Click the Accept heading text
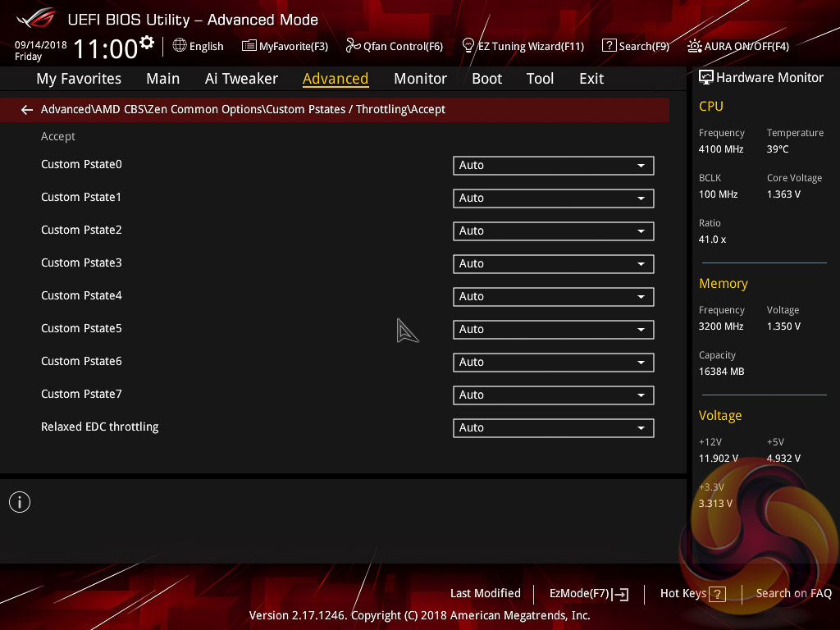840x630 pixels. pyautogui.click(x=58, y=137)
